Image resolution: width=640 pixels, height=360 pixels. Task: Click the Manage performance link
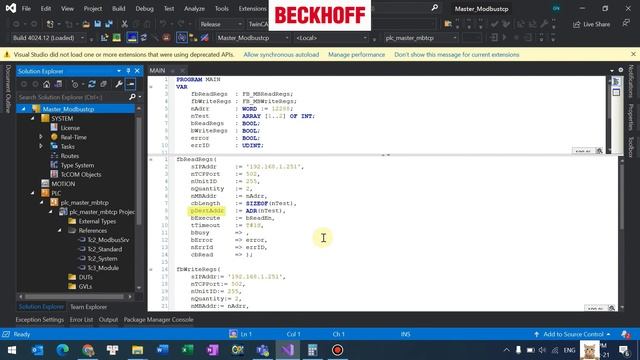click(x=356, y=55)
